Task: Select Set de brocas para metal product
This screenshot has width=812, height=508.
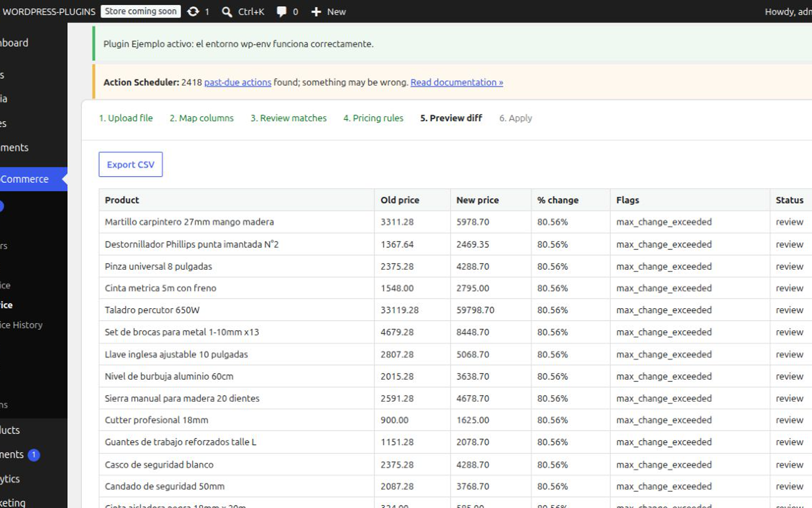Action: pos(182,332)
